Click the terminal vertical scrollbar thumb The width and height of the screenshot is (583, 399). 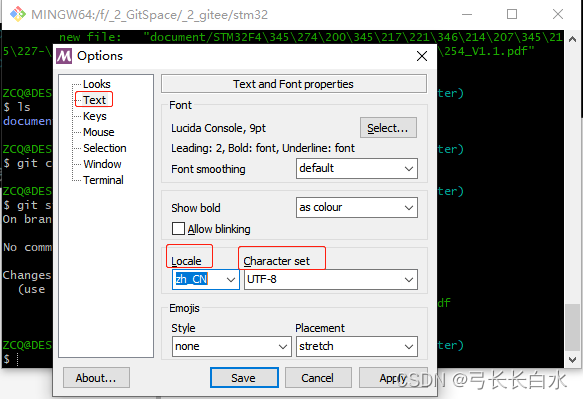pyautogui.click(x=573, y=327)
